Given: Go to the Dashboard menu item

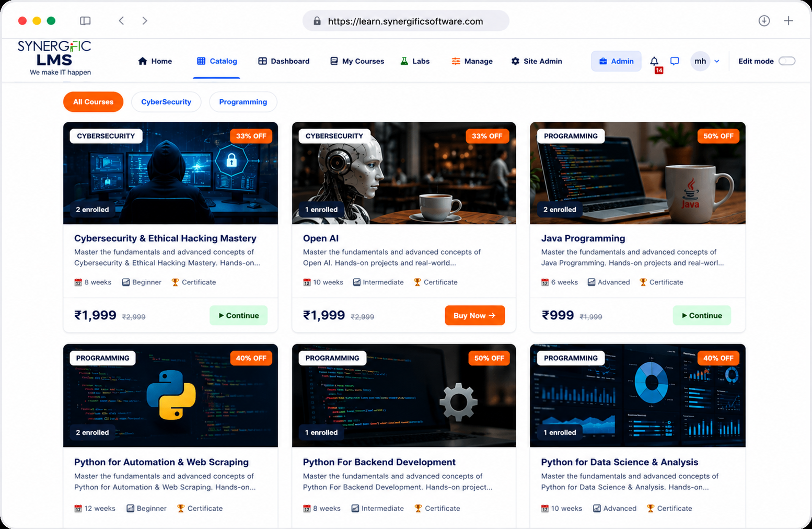Looking at the screenshot, I should click(x=284, y=61).
